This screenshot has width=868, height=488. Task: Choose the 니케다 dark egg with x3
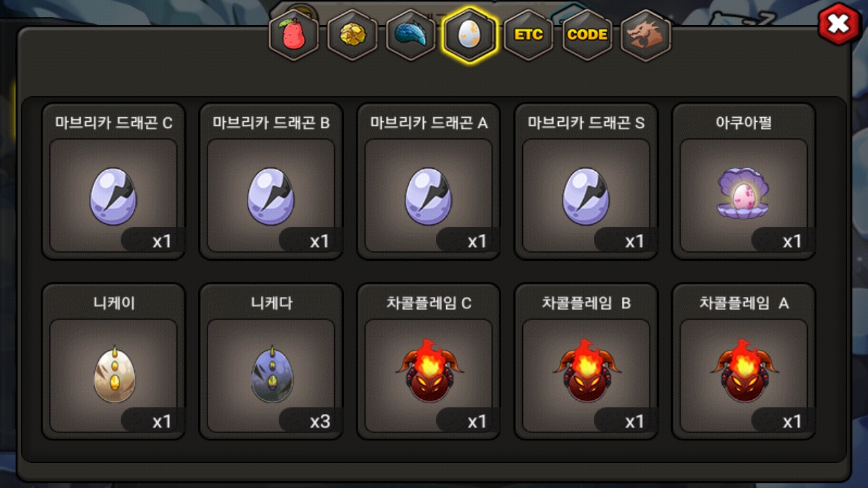coord(271,361)
